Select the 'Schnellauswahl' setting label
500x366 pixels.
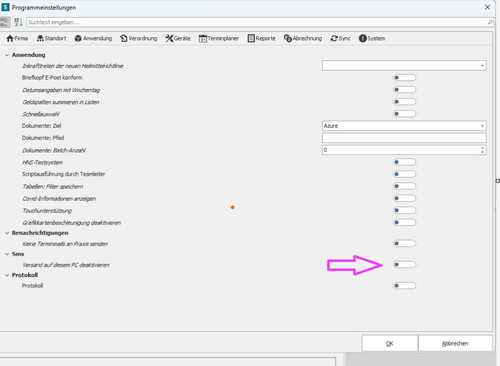point(41,114)
